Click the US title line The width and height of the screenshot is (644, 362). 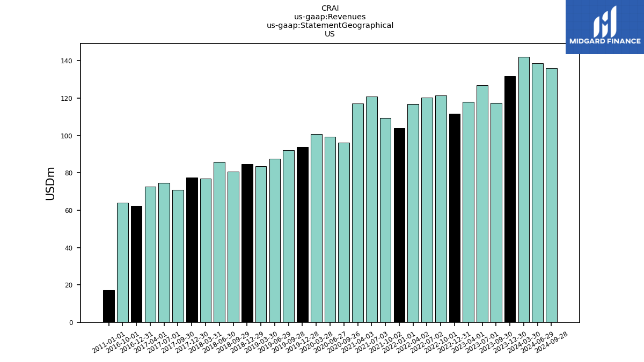coord(330,34)
